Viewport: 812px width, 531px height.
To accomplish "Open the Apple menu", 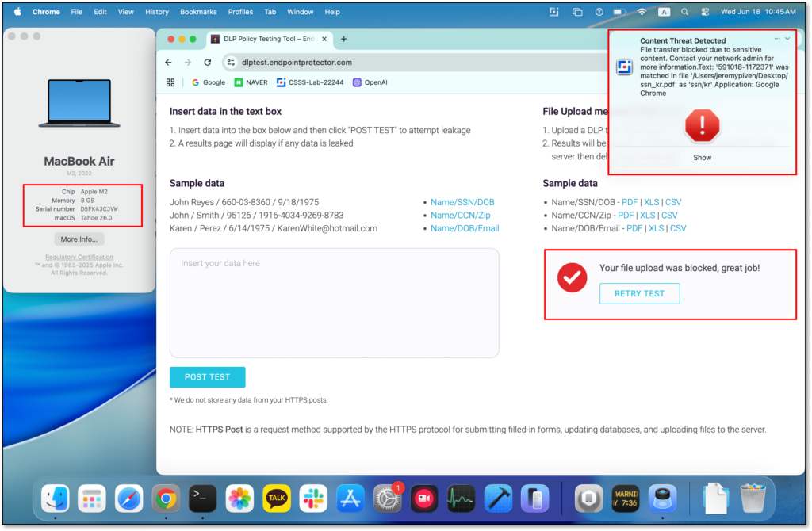I will (17, 12).
